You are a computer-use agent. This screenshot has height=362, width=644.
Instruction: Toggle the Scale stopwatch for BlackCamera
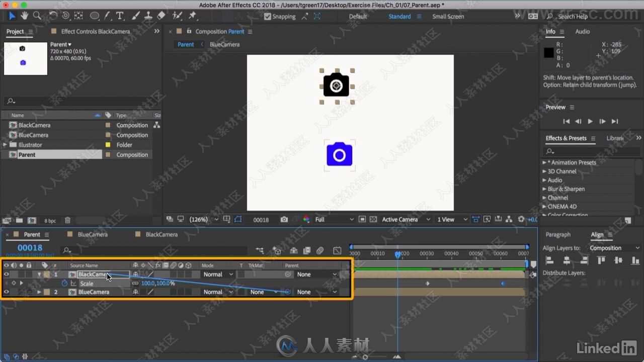pos(64,283)
